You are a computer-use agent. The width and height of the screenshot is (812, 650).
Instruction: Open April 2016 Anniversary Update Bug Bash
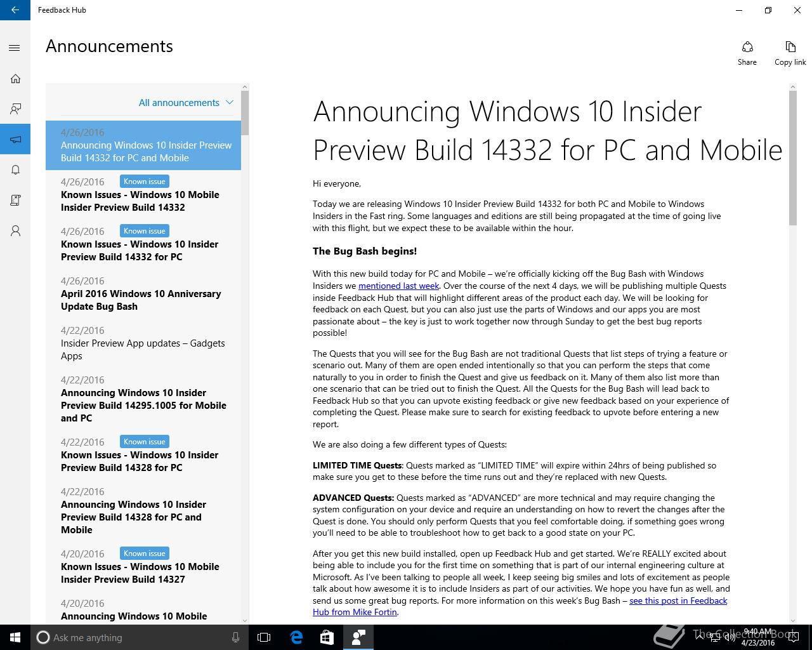tap(143, 294)
